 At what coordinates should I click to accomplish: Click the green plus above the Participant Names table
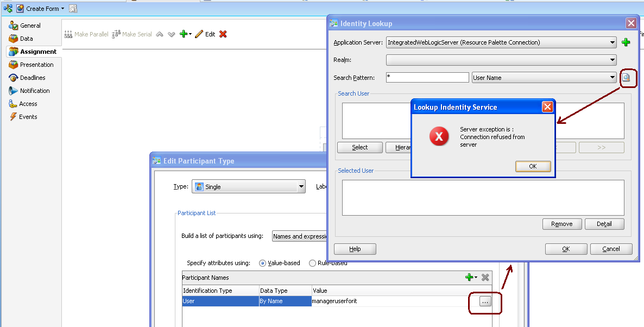(470, 278)
